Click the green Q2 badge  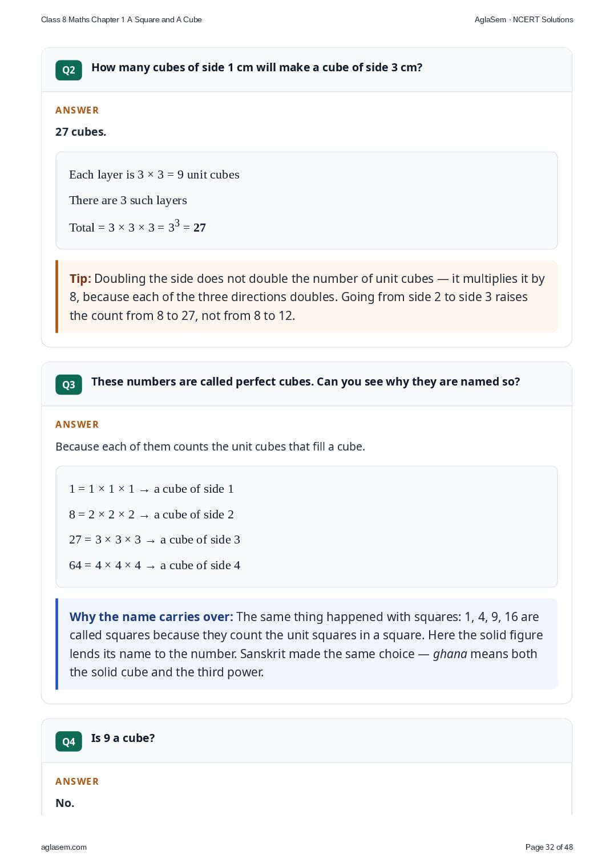(68, 70)
